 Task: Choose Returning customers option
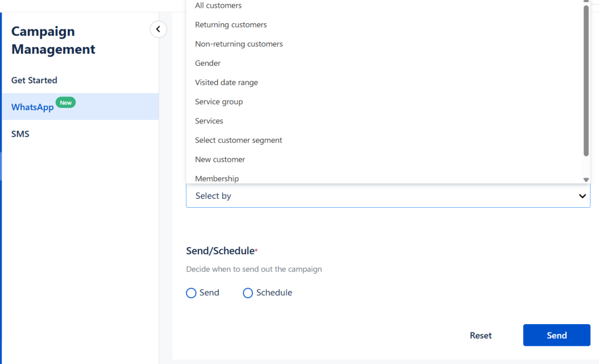point(231,25)
